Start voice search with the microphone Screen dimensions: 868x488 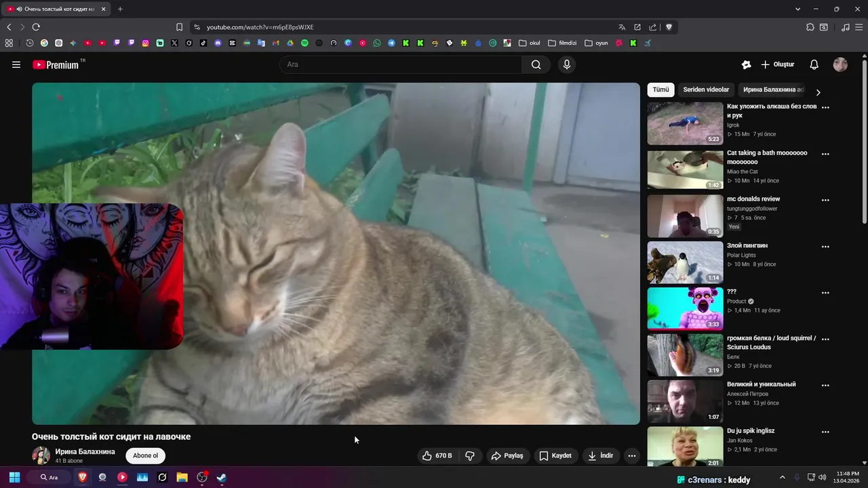pos(567,64)
